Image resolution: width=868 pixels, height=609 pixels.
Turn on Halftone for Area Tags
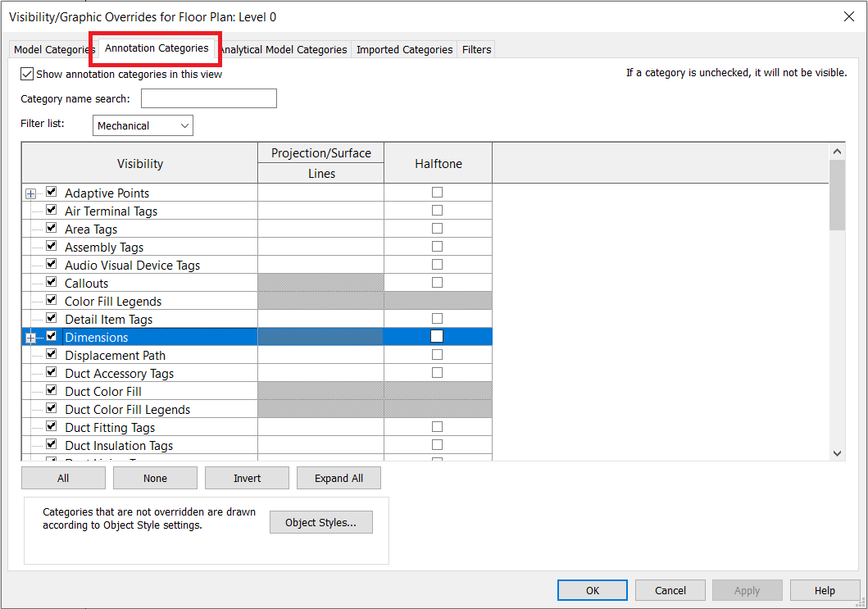tap(437, 228)
